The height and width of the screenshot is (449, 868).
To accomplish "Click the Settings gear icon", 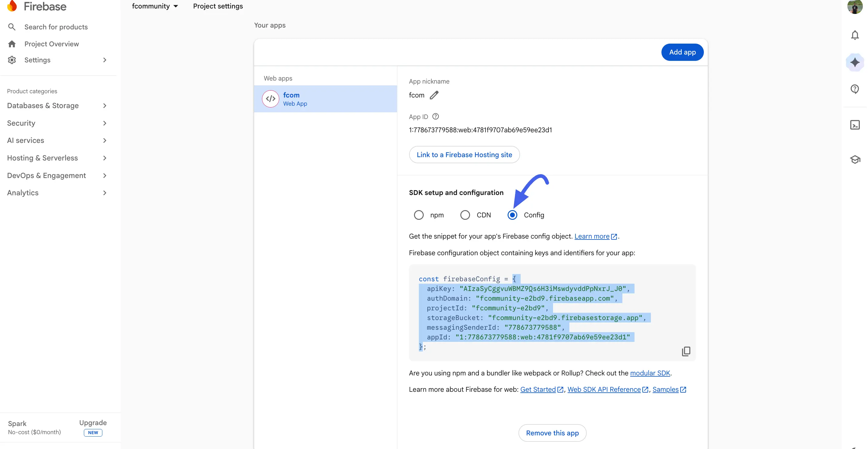I will point(12,60).
